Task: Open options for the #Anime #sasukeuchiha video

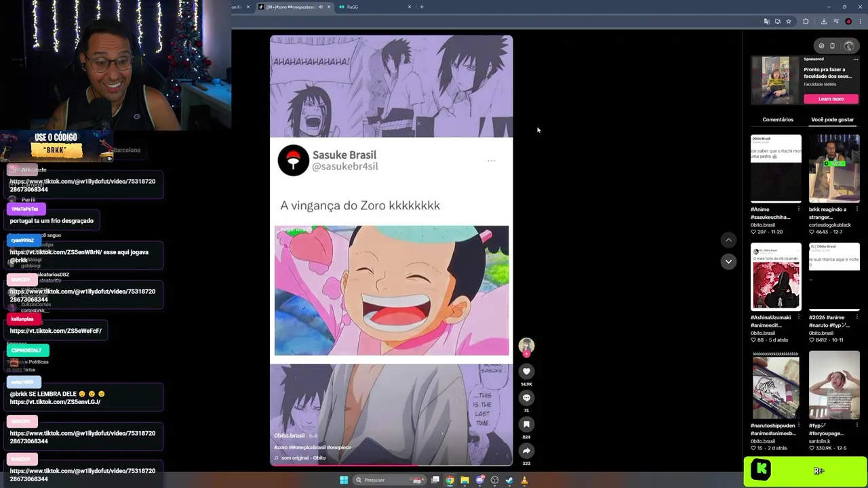Action: (797, 209)
